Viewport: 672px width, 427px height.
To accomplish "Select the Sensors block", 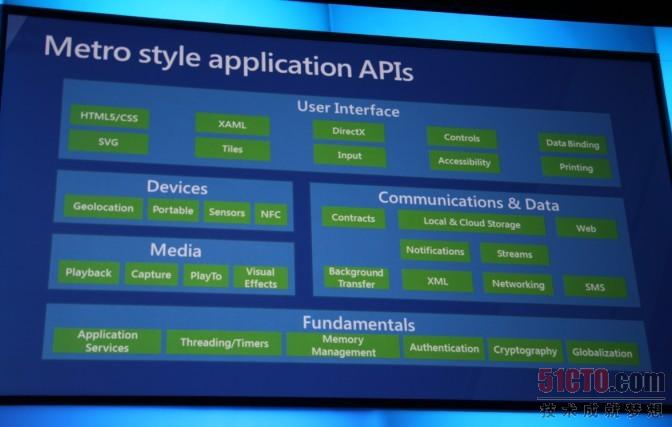I will (227, 212).
